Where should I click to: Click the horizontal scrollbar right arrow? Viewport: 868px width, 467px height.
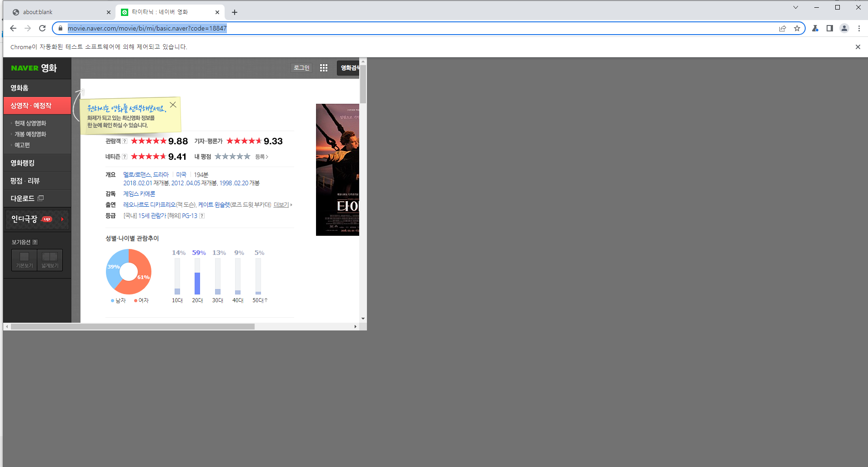click(x=356, y=326)
